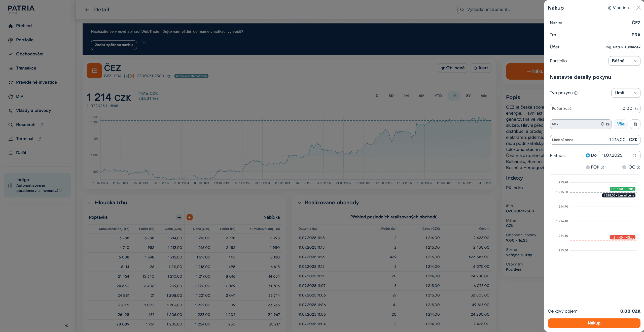Screen dimensions: 644x332
Task: Open the Typ pokynu Limit dropdown
Action: coord(625,93)
